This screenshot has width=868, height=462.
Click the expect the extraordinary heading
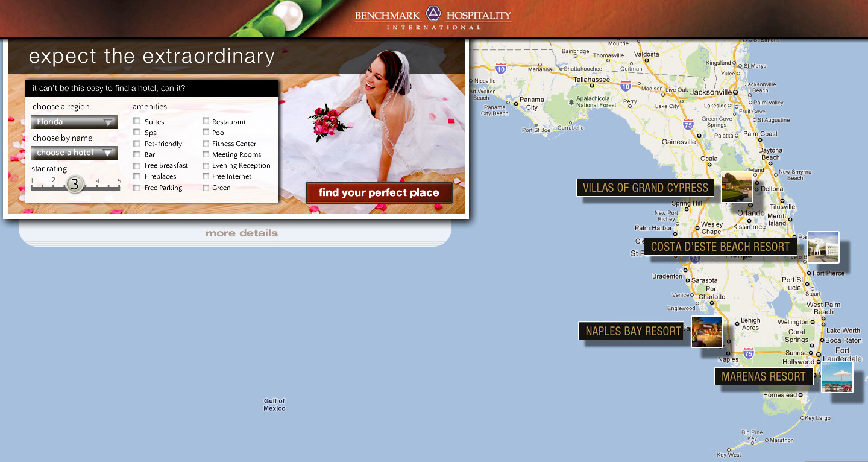pyautogui.click(x=152, y=56)
